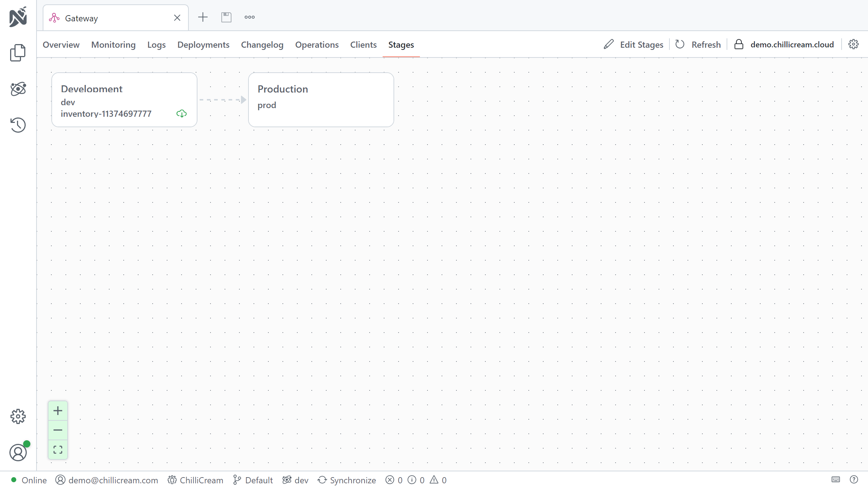This screenshot has width=868, height=488.
Task: Click the save document icon
Action: [226, 17]
